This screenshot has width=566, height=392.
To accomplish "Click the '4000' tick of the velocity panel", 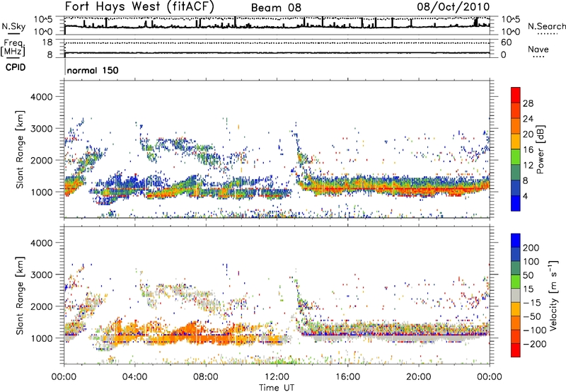I will pyautogui.click(x=42, y=243).
